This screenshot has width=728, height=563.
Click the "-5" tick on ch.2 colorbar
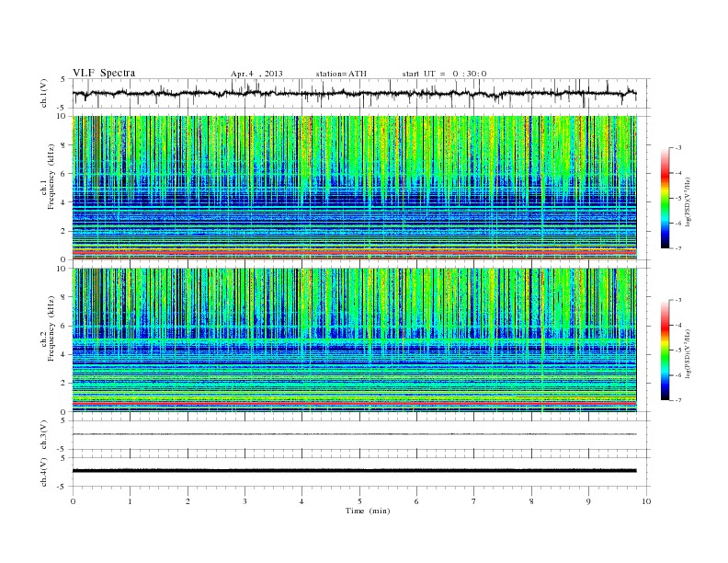(x=678, y=350)
